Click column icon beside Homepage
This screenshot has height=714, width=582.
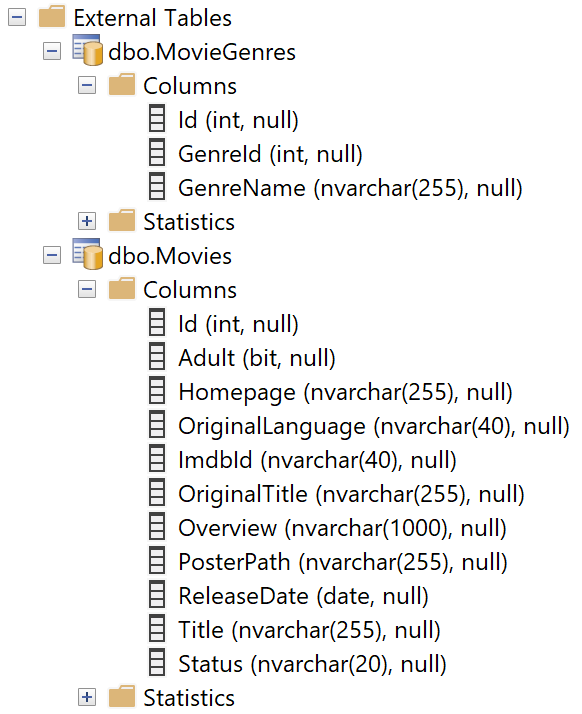[157, 391]
